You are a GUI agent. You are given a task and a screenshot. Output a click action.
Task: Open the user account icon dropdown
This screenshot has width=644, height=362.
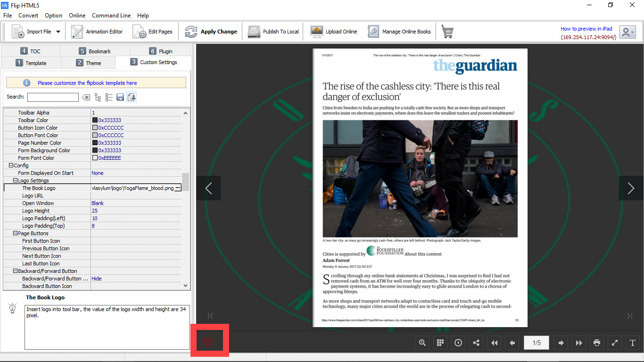pos(627,32)
